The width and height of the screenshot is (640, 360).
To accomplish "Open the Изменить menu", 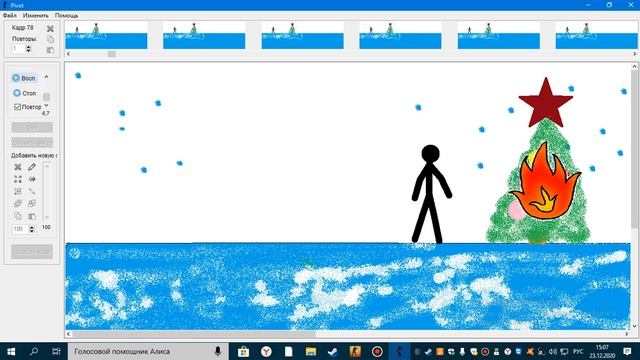I will [36, 16].
